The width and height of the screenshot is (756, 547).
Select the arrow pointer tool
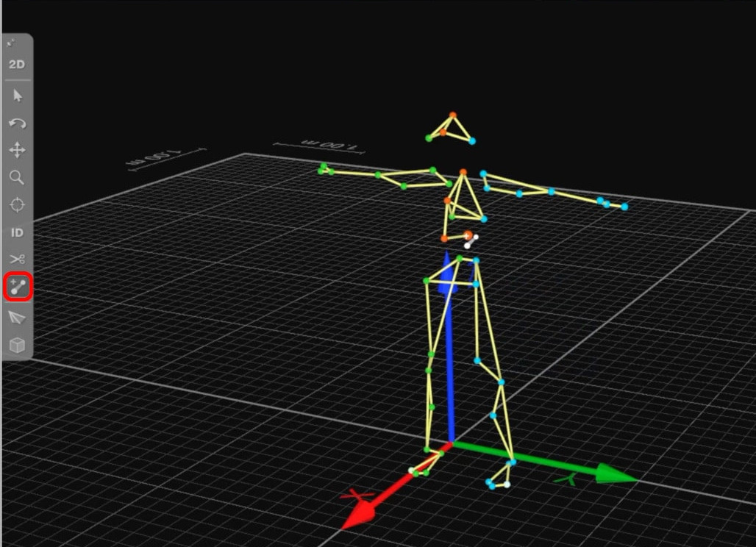(17, 96)
